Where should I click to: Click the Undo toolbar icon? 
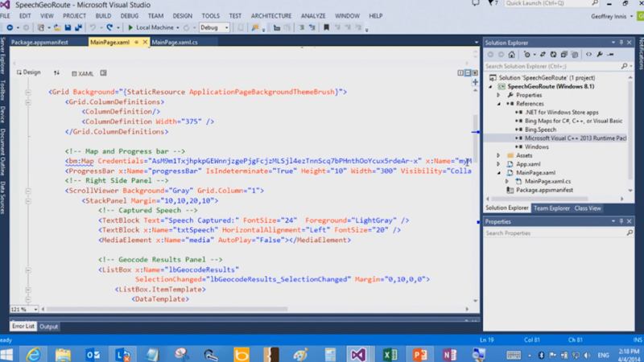pos(93,27)
